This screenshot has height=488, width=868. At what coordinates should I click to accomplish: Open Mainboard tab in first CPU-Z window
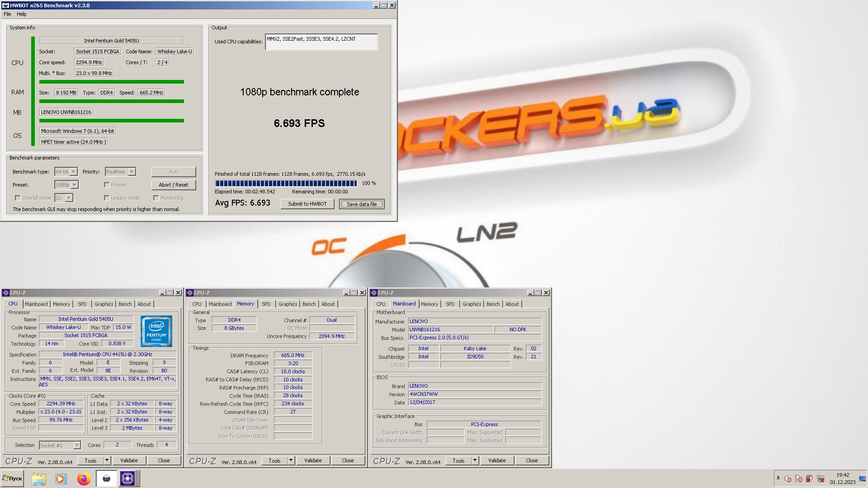click(x=36, y=304)
